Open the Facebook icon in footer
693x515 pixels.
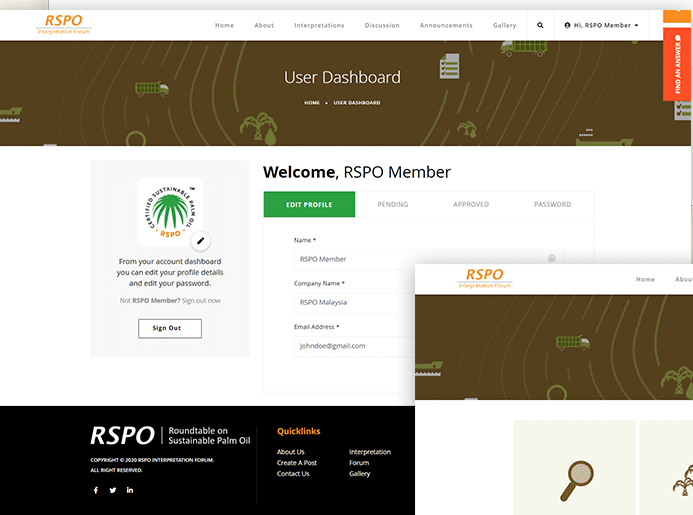coord(96,490)
